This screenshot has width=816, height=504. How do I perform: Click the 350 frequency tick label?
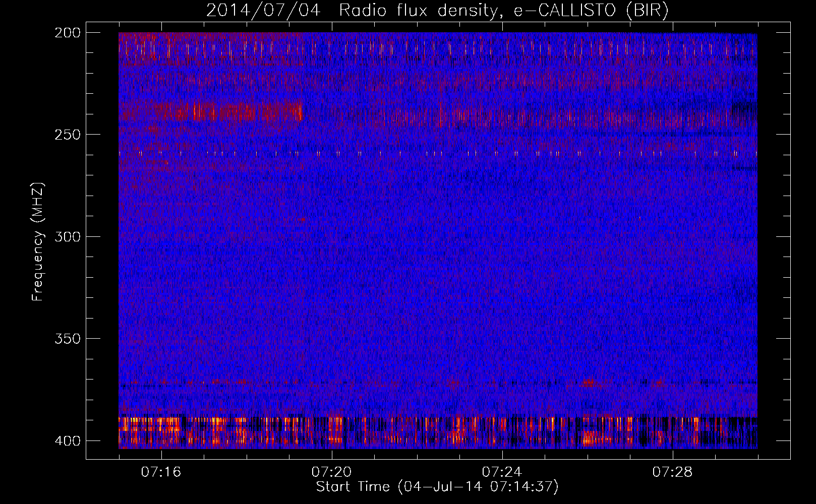[x=68, y=339]
